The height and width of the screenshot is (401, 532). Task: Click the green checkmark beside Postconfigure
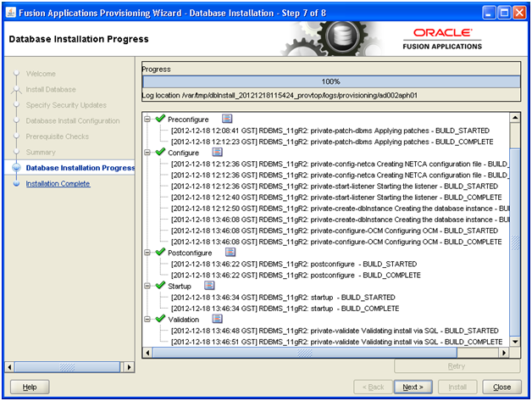click(160, 252)
